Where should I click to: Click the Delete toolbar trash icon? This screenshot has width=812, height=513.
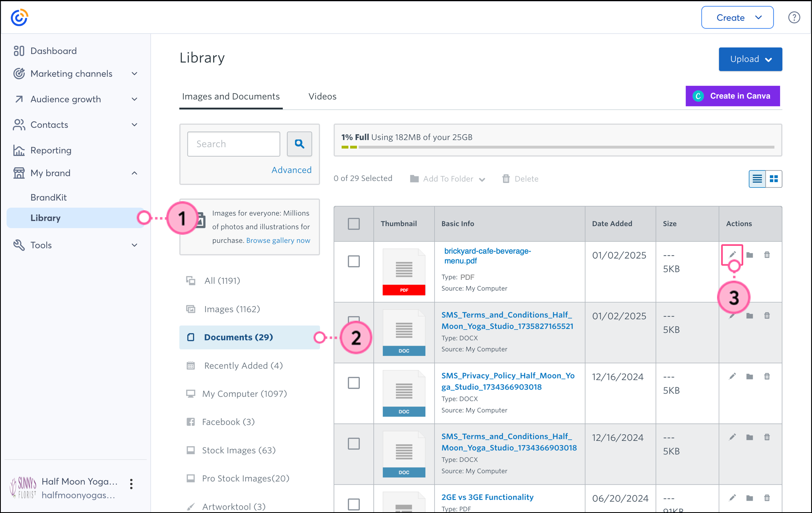coord(506,178)
